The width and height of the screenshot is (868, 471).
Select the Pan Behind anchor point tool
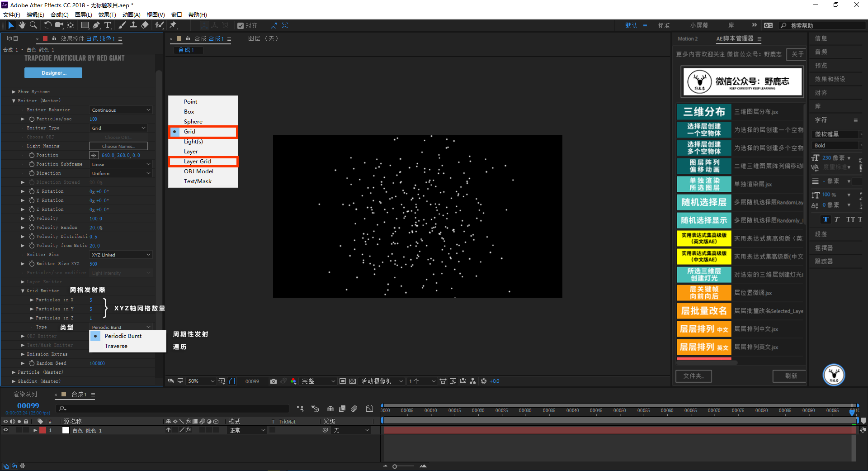click(71, 25)
